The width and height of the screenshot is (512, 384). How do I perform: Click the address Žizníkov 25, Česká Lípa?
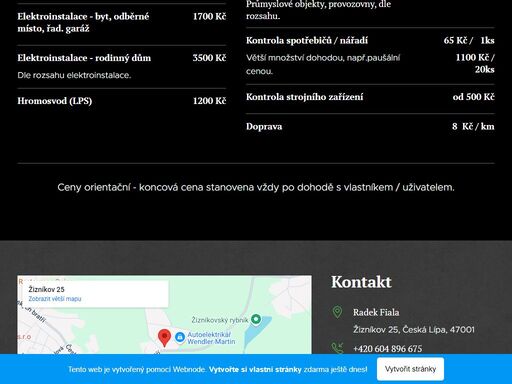click(414, 330)
